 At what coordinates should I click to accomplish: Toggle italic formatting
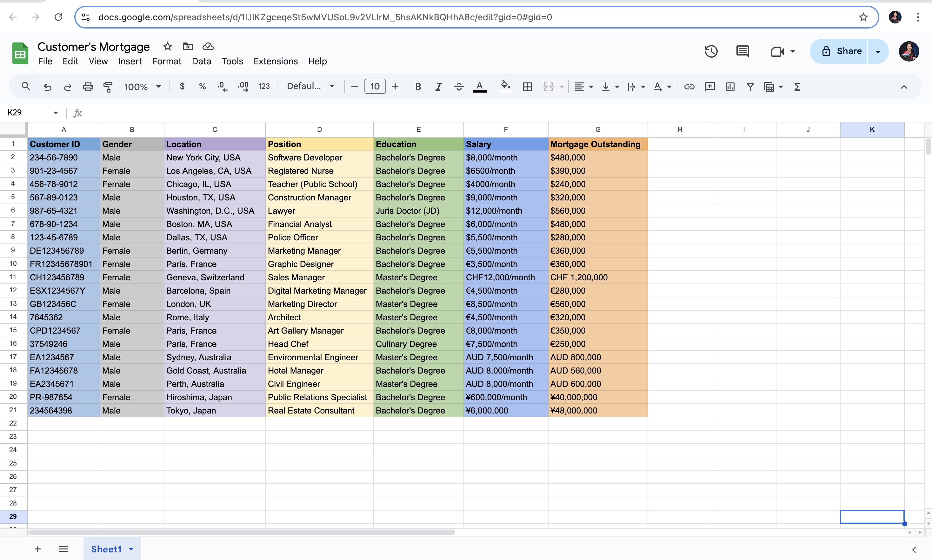[438, 87]
